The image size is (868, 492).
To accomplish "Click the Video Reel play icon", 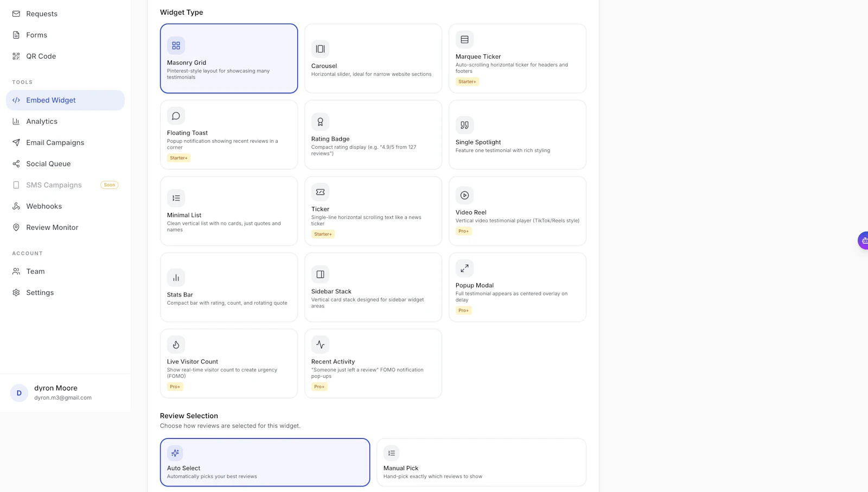I will [x=464, y=195].
